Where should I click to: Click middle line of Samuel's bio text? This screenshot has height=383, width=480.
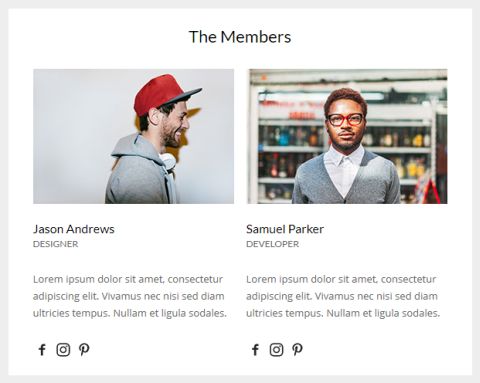point(342,296)
